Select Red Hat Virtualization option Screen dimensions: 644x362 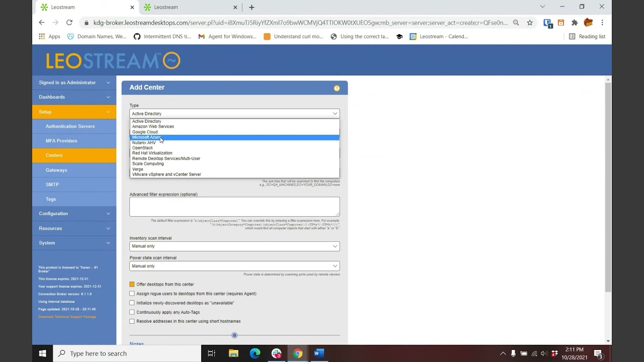coord(234,153)
